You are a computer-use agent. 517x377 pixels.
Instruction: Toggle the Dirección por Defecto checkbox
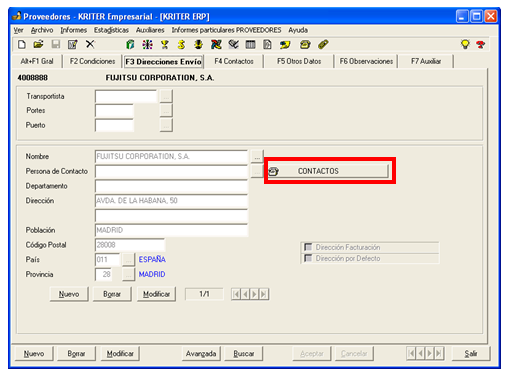point(308,258)
